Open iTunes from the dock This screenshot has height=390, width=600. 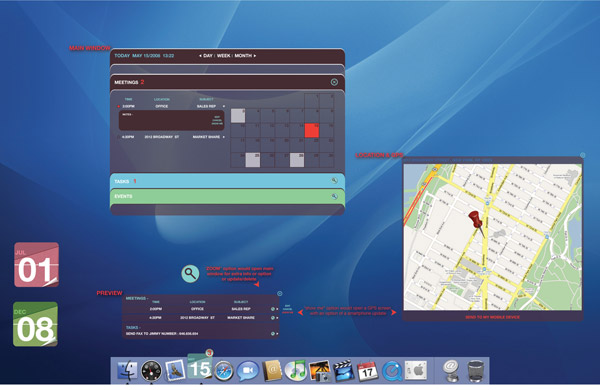coord(295,370)
